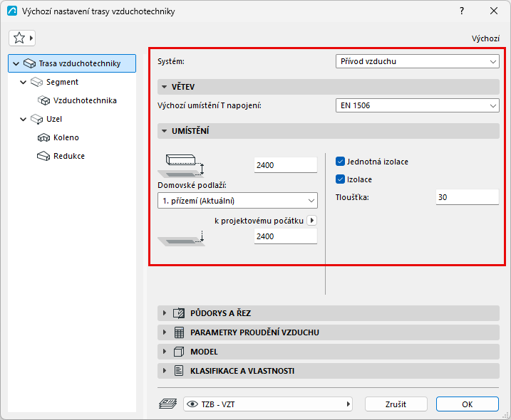Select the Vzduchotechnika tree item
The width and height of the screenshot is (511, 420).
click(85, 100)
